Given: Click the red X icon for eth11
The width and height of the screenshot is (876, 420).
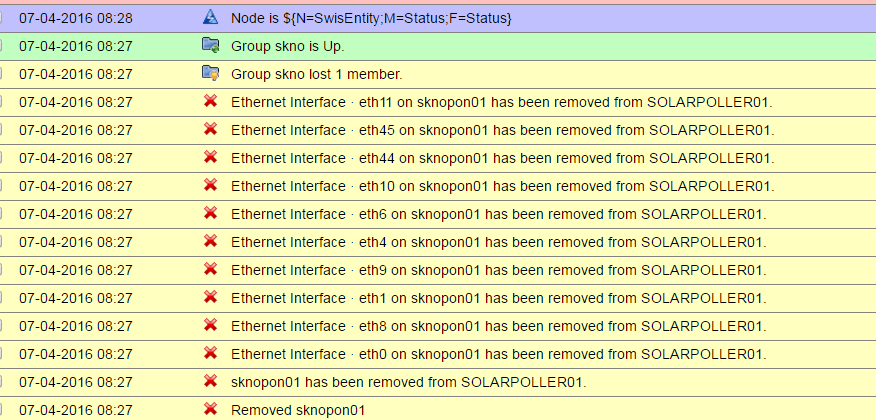Looking at the screenshot, I should coord(210,101).
